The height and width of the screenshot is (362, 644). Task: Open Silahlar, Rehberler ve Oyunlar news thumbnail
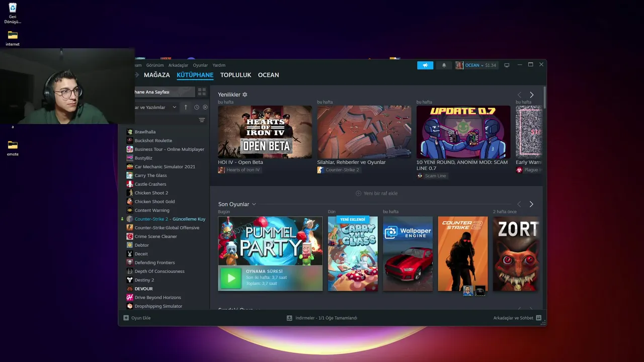(364, 132)
